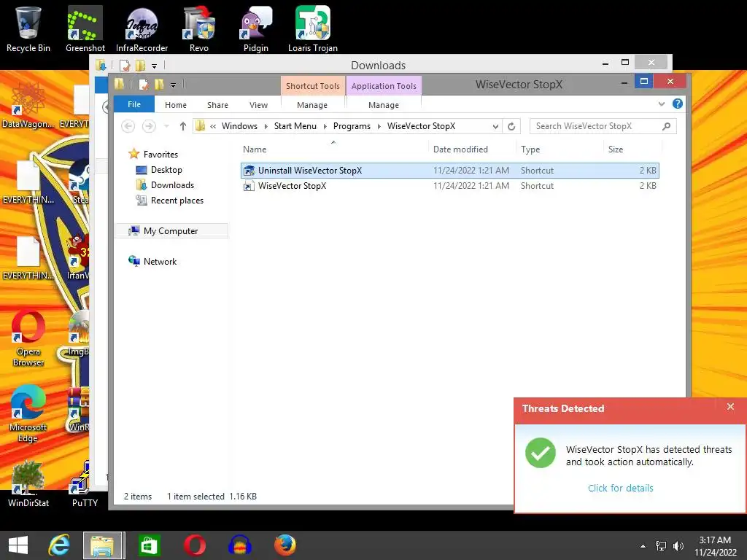Launch Firefox from the taskbar
The image size is (747, 560).
coord(285,545)
